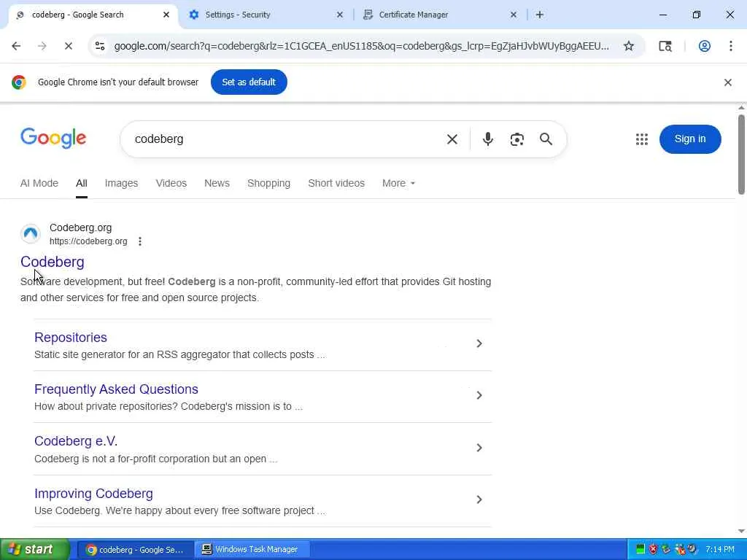Viewport: 747px width, 560px height.
Task: Click the Sign in button
Action: click(x=690, y=139)
